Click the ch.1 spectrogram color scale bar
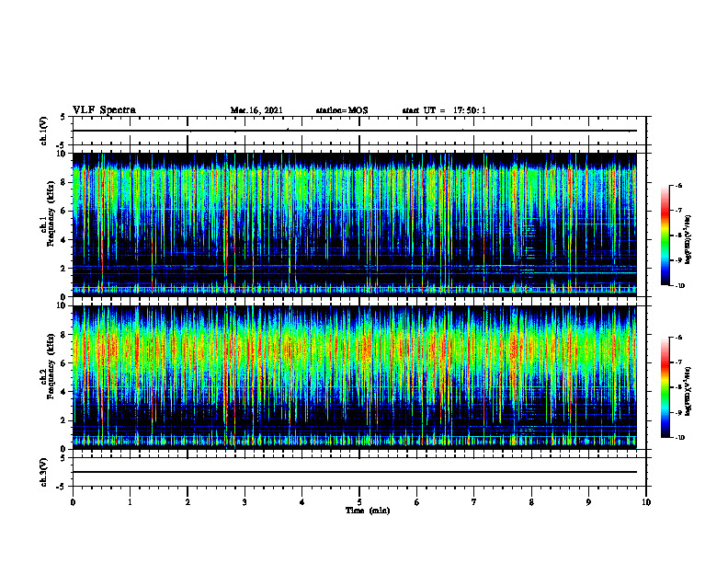This screenshot has height=563, width=728. (665, 236)
